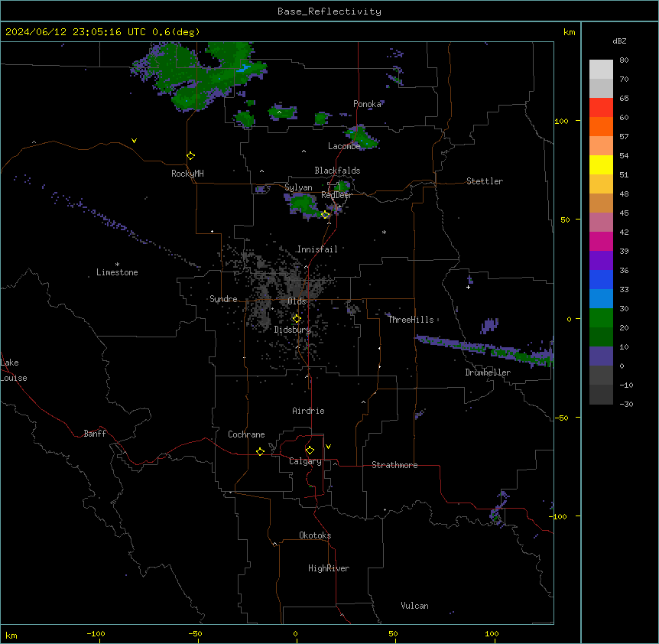The image size is (659, 644).
Task: Click the Blackfalds label
Action: (337, 171)
